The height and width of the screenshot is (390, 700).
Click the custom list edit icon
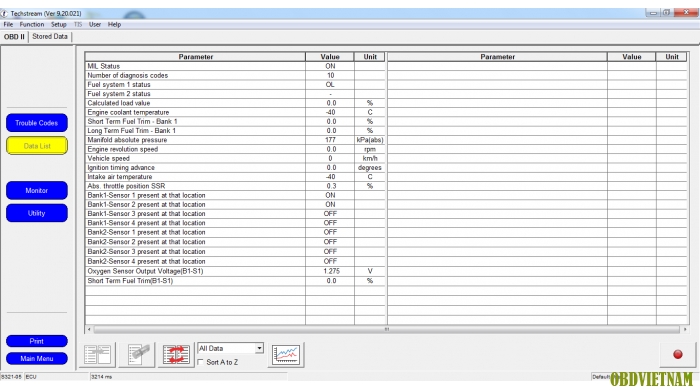point(138,355)
